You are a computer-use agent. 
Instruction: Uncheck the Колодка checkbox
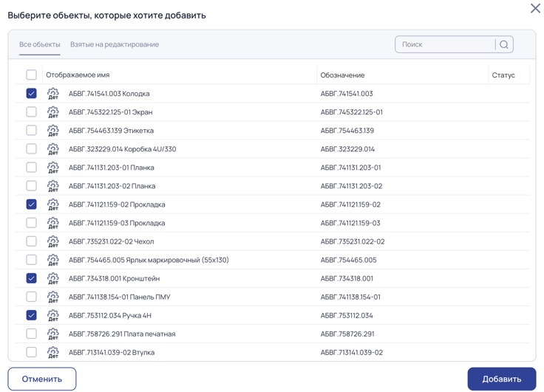click(31, 94)
